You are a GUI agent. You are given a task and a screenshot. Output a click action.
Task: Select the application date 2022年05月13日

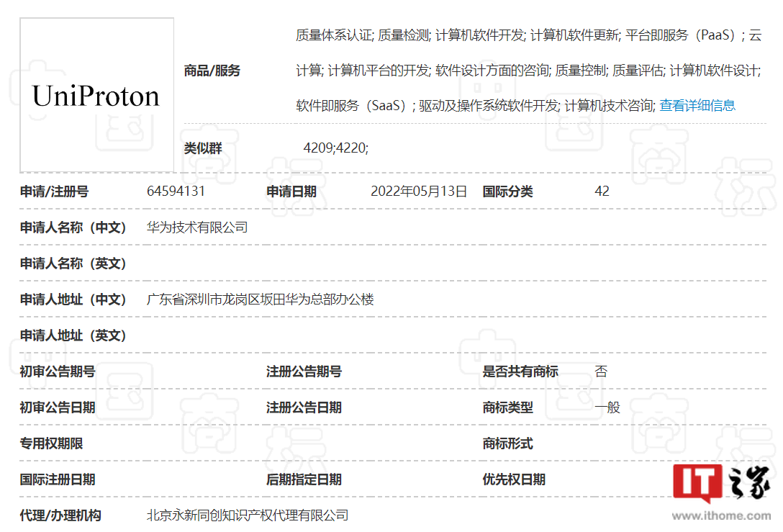coord(418,191)
